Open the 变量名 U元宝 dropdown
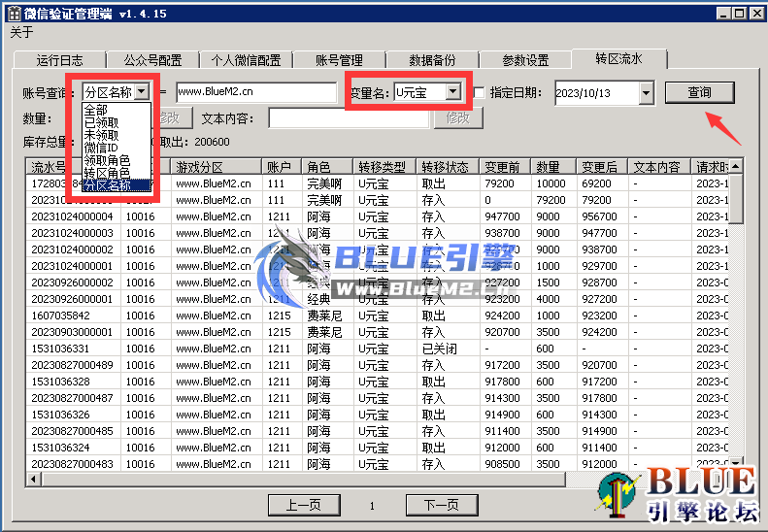Viewport: 768px width, 532px height. click(x=453, y=91)
